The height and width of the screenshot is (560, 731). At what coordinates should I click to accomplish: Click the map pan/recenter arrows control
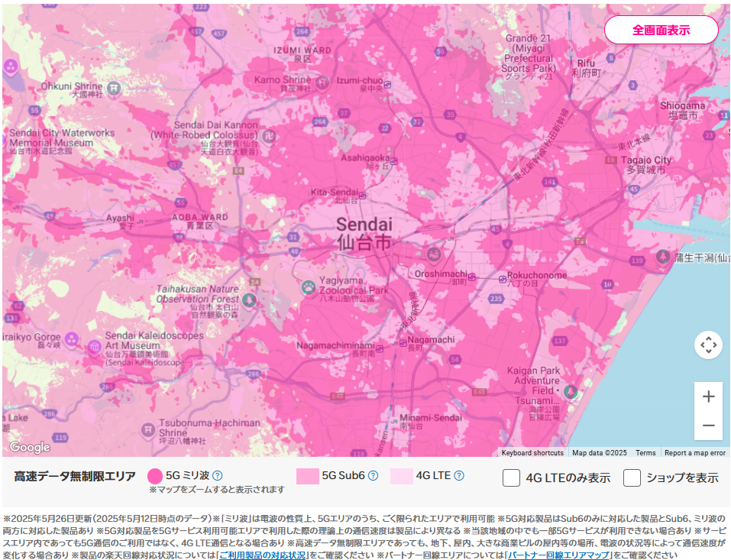(708, 345)
